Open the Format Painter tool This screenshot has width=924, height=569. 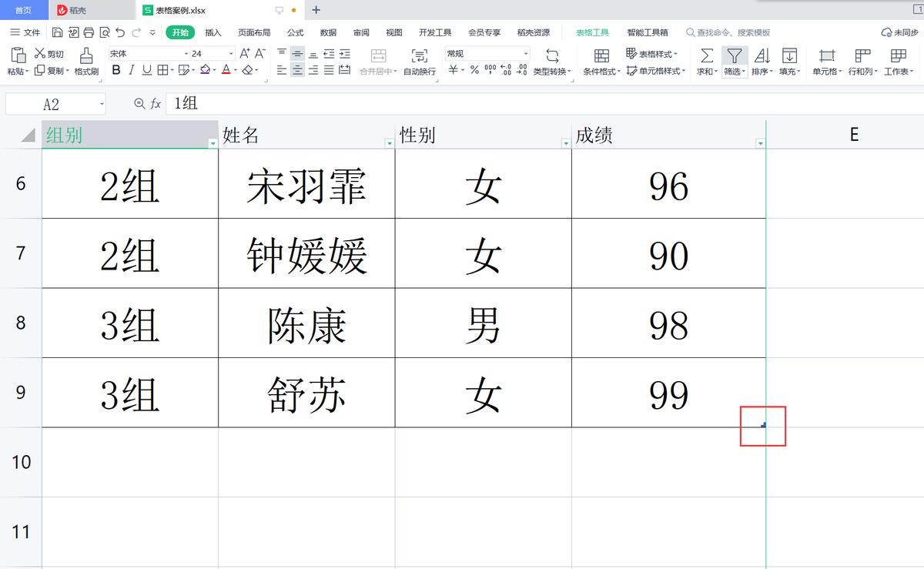click(x=85, y=62)
